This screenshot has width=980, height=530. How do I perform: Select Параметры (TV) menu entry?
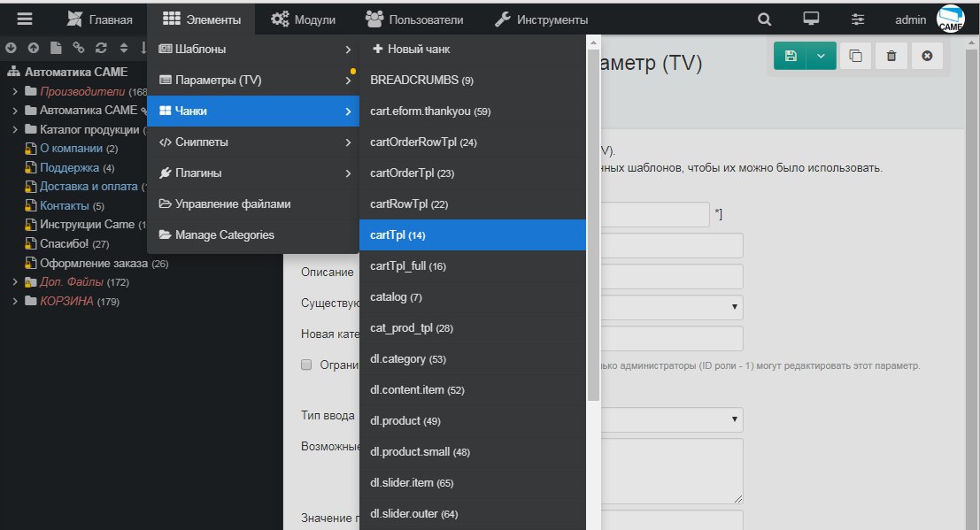coord(253,80)
